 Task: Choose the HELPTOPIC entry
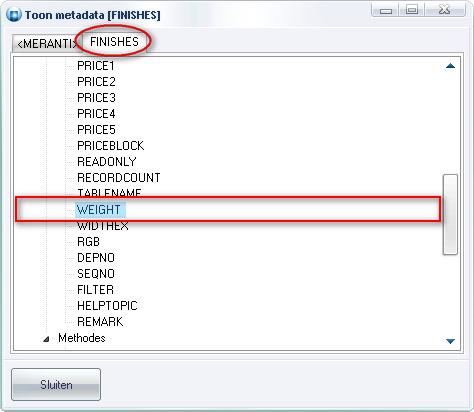pos(107,306)
